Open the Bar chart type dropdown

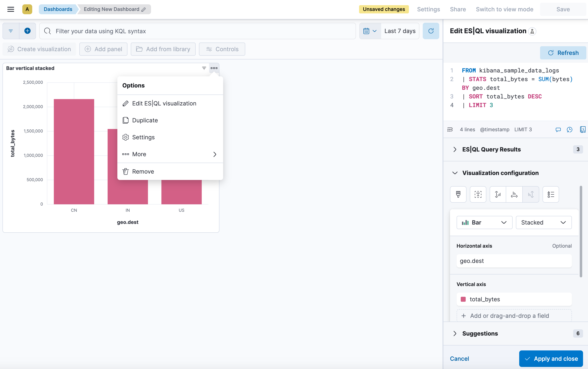click(484, 222)
